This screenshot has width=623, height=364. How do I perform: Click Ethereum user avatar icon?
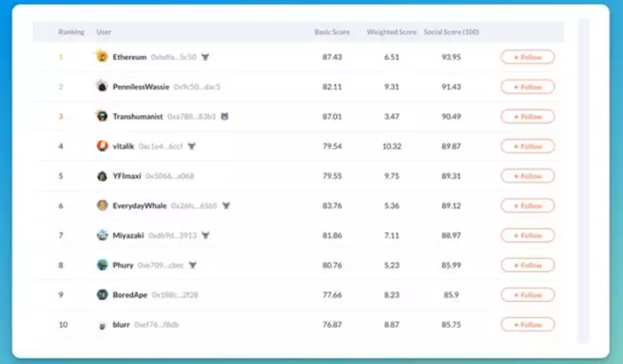[101, 57]
